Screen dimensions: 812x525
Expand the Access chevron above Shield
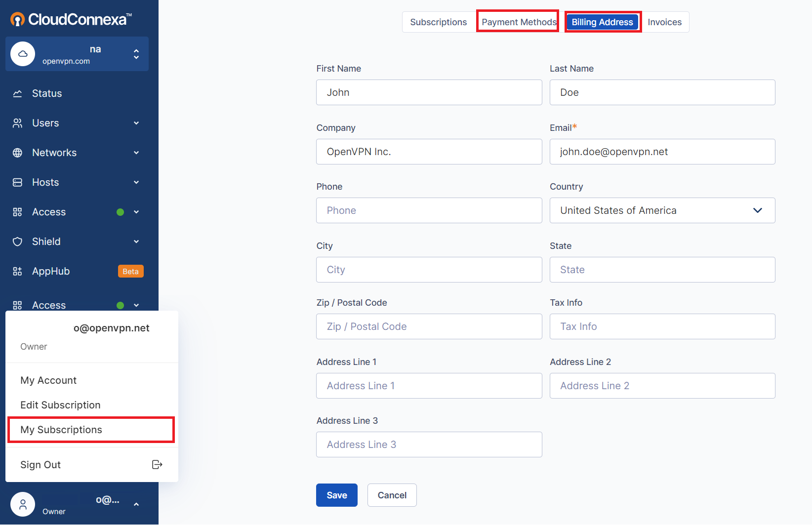[x=136, y=212]
